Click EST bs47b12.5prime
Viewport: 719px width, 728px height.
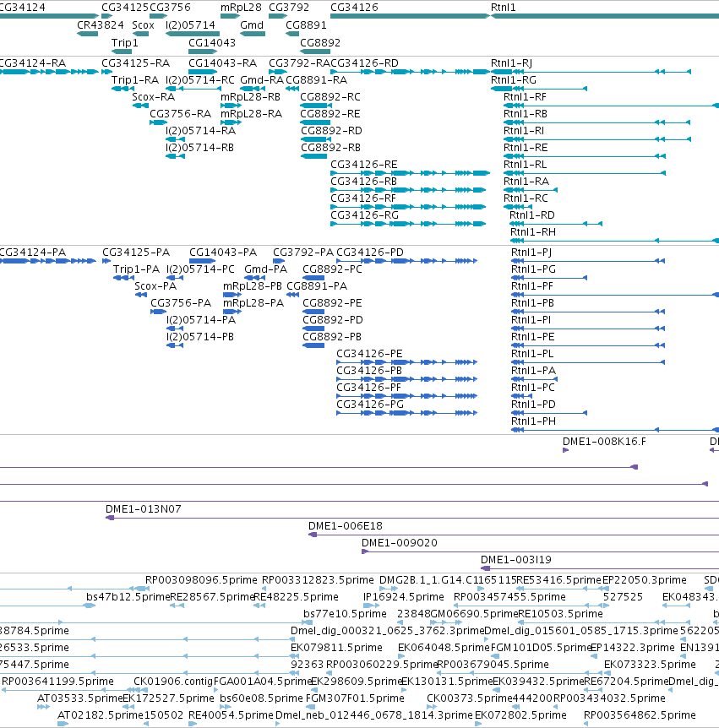(x=128, y=596)
